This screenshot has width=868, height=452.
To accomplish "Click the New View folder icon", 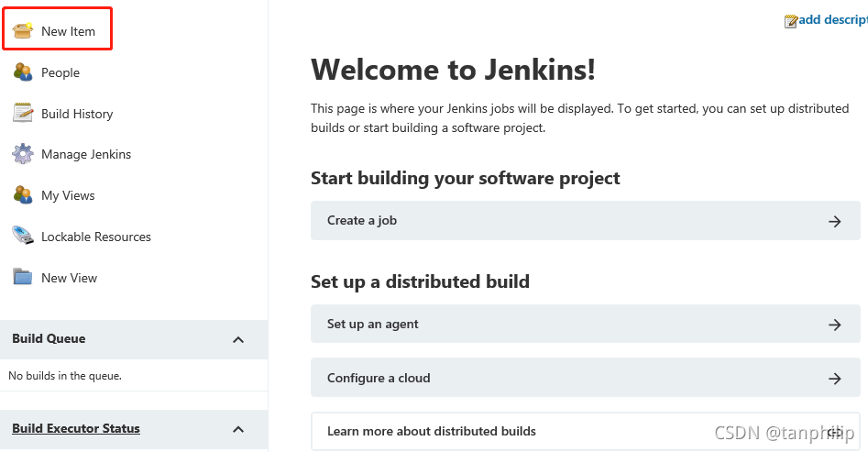I will tap(23, 277).
